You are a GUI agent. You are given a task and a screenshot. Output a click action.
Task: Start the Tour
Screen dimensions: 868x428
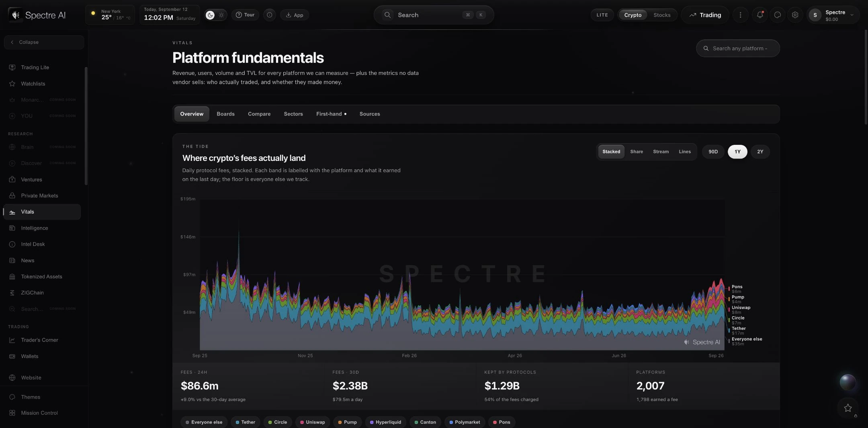(245, 15)
